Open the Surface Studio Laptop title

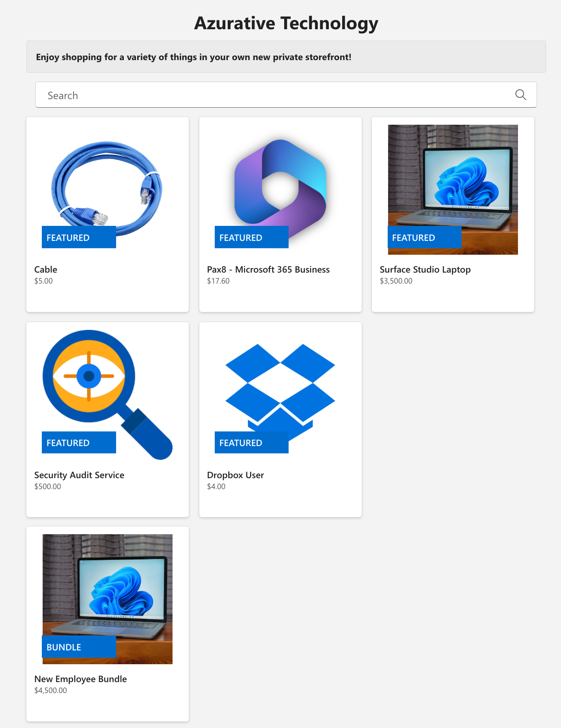425,270
